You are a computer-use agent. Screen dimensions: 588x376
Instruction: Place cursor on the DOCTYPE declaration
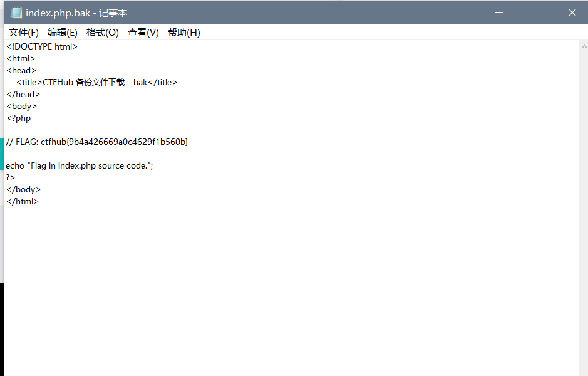click(42, 46)
